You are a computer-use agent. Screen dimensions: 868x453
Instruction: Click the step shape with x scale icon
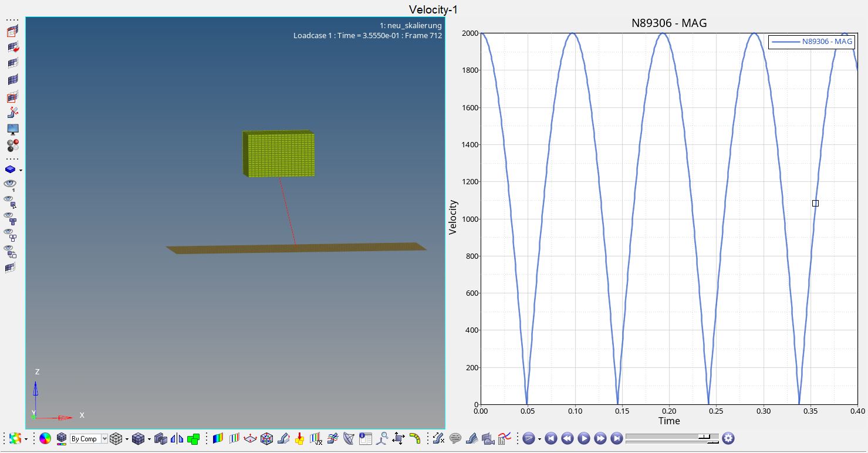[438, 438]
